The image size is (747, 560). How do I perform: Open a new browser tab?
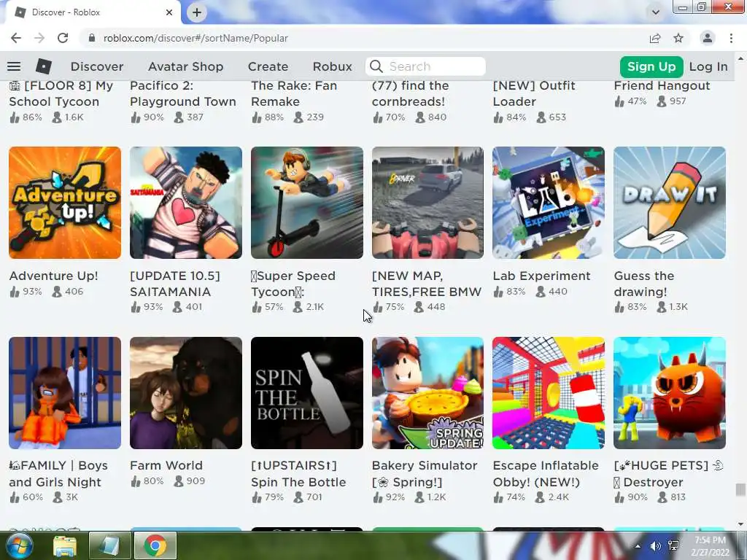click(197, 12)
